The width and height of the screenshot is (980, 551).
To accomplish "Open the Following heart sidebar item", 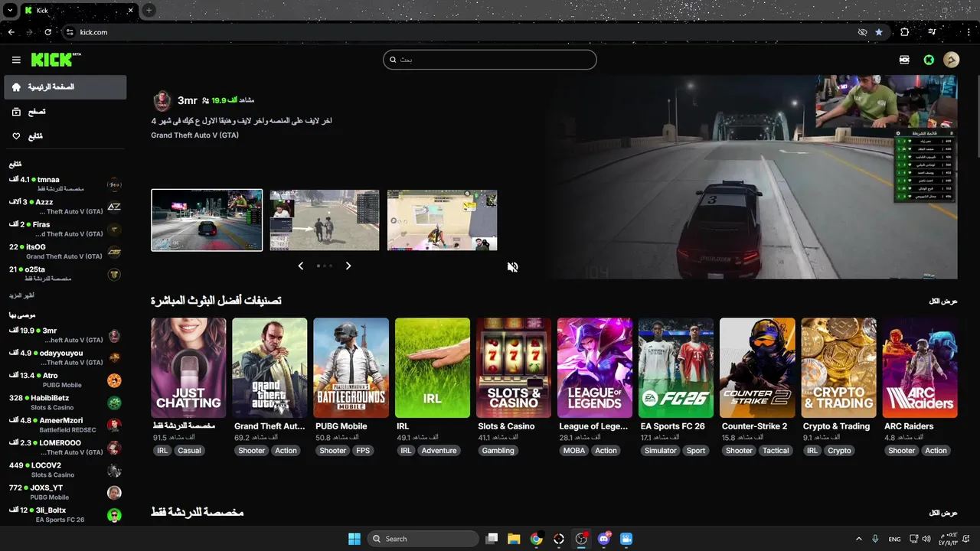I will [x=65, y=136].
